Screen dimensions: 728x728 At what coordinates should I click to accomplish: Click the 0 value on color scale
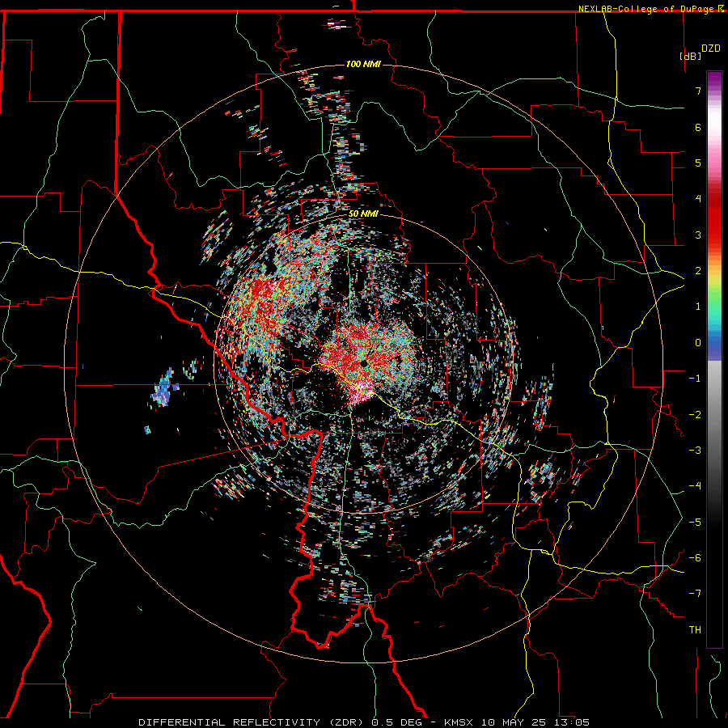[x=698, y=343]
